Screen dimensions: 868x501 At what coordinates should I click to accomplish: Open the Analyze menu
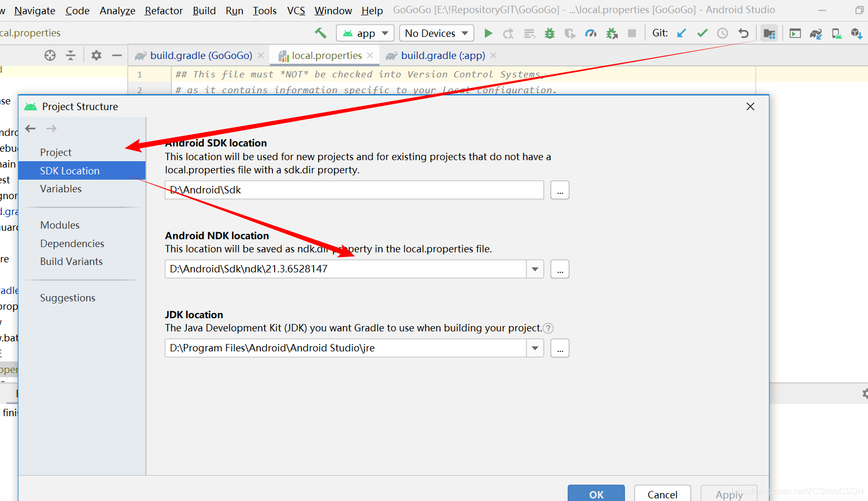(118, 11)
